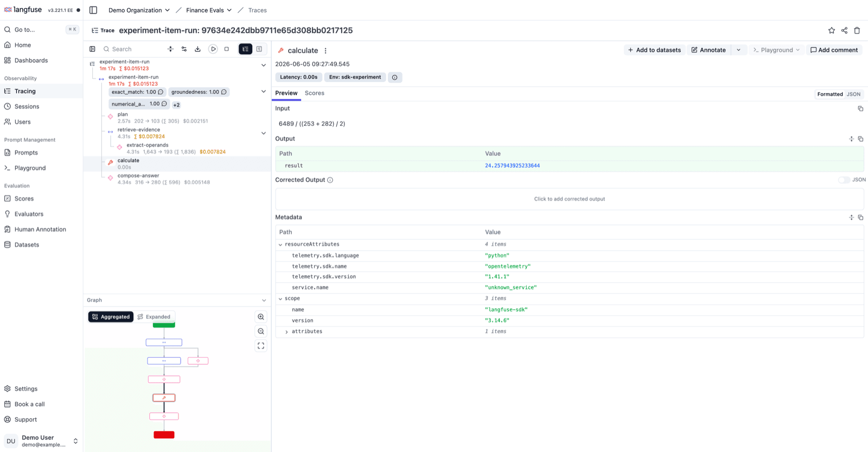
Task: Collapse the trace tree panel icon
Action: point(92,49)
